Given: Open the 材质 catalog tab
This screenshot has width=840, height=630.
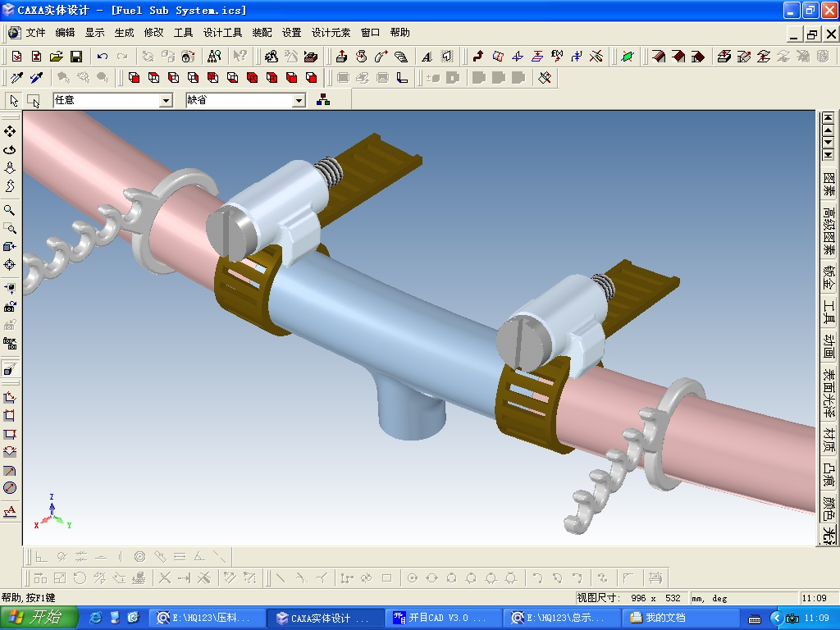Looking at the screenshot, I should (x=829, y=440).
